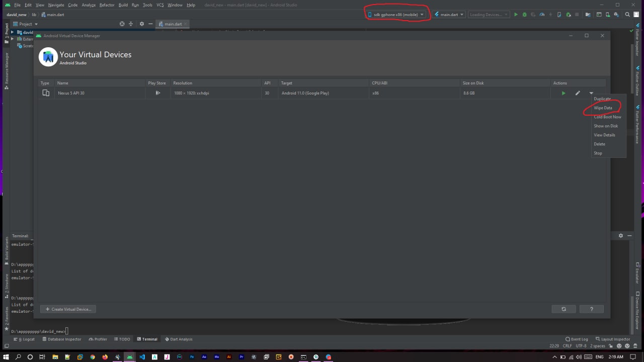644x362 pixels.
Task: Select Duplicate from the device menu
Action: click(602, 99)
